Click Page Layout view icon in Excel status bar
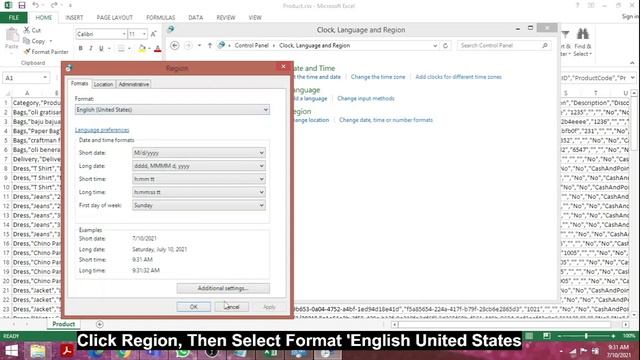The height and width of the screenshot is (360, 640). click(x=547, y=336)
